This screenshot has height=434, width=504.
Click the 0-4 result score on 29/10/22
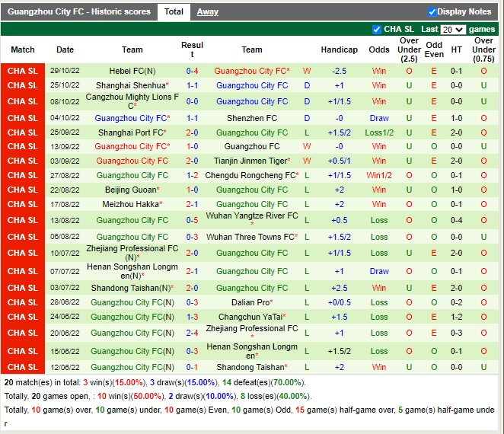(x=193, y=70)
